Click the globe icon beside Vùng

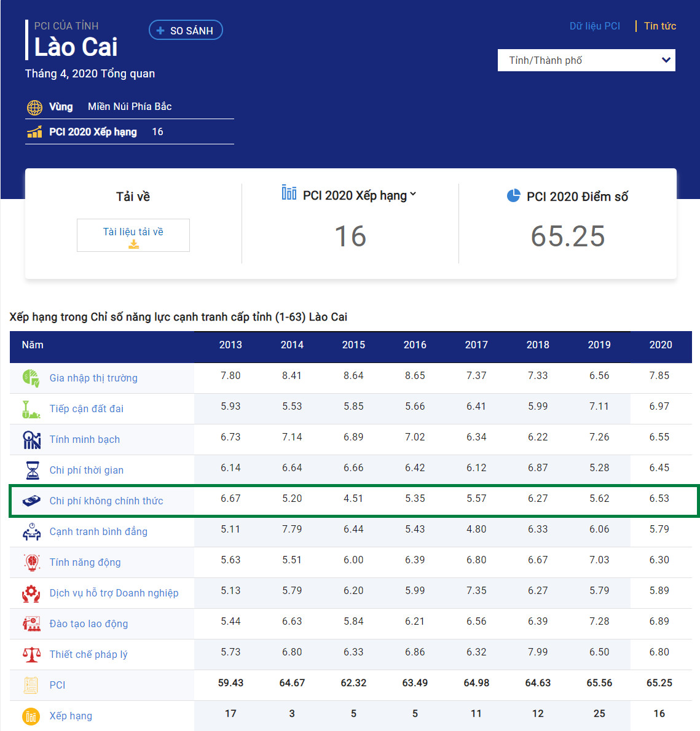tap(34, 107)
